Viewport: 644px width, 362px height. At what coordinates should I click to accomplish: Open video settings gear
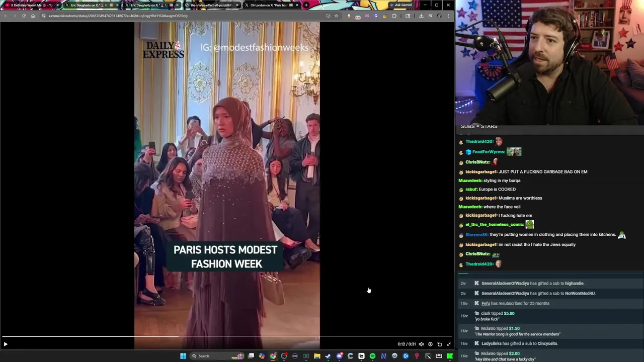pyautogui.click(x=430, y=344)
